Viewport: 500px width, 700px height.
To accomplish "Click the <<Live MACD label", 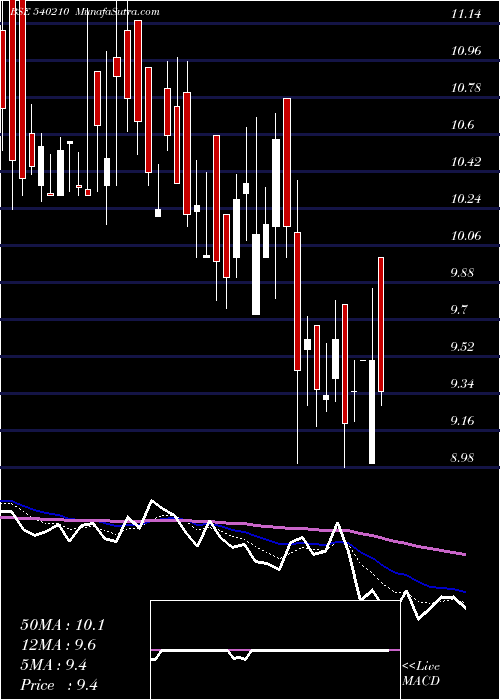I will (421, 674).
